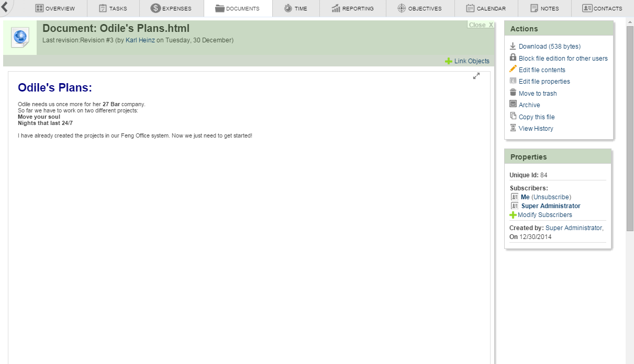634x364 pixels.
Task: Click the download arrow icon in Actions
Action: (x=513, y=46)
